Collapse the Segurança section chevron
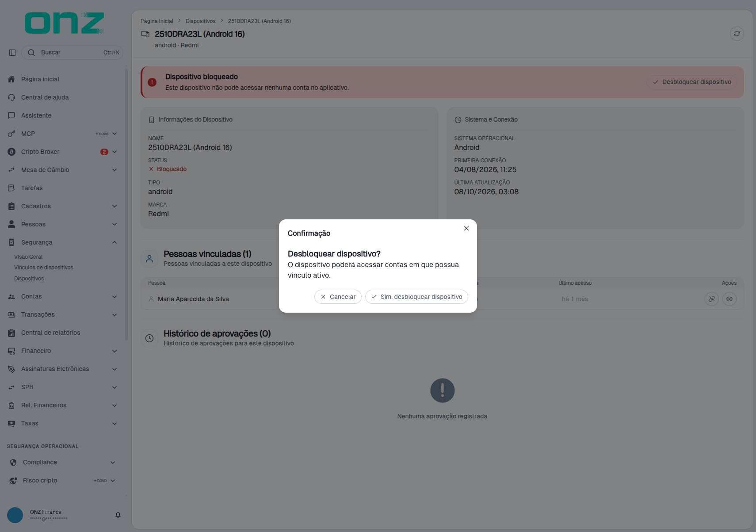Screen dimensions: 756x532 (x=115, y=242)
